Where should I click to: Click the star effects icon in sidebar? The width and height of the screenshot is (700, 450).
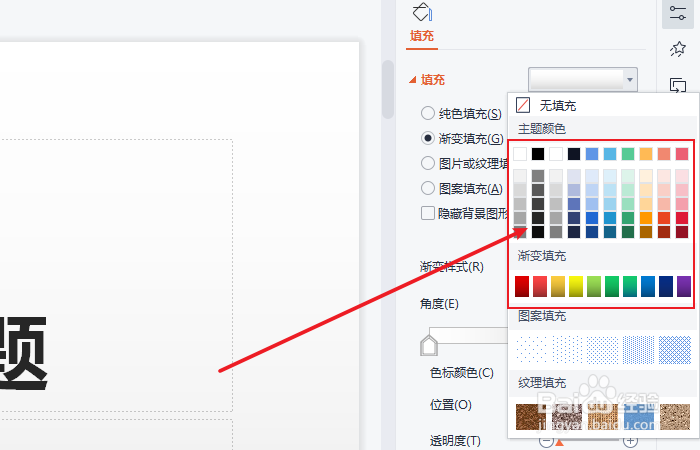(x=678, y=49)
